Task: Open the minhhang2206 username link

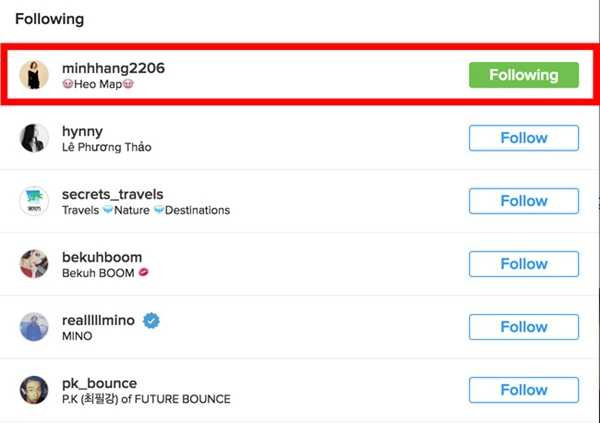Action: (x=113, y=68)
